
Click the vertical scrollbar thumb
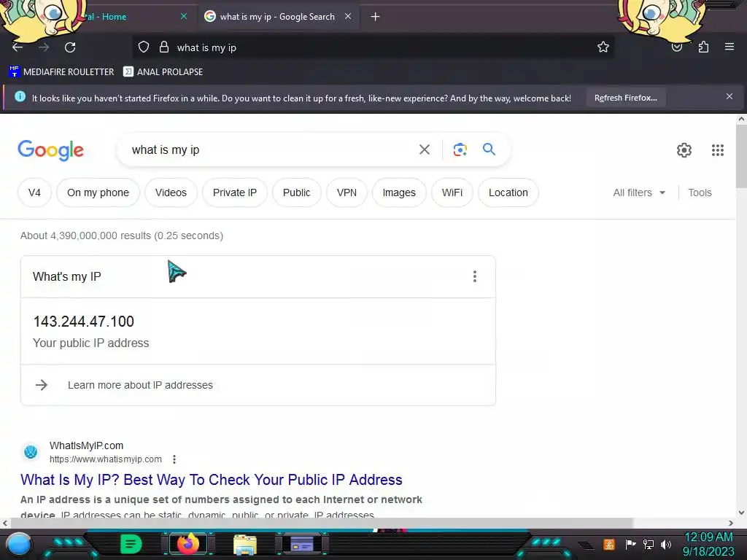(741, 157)
